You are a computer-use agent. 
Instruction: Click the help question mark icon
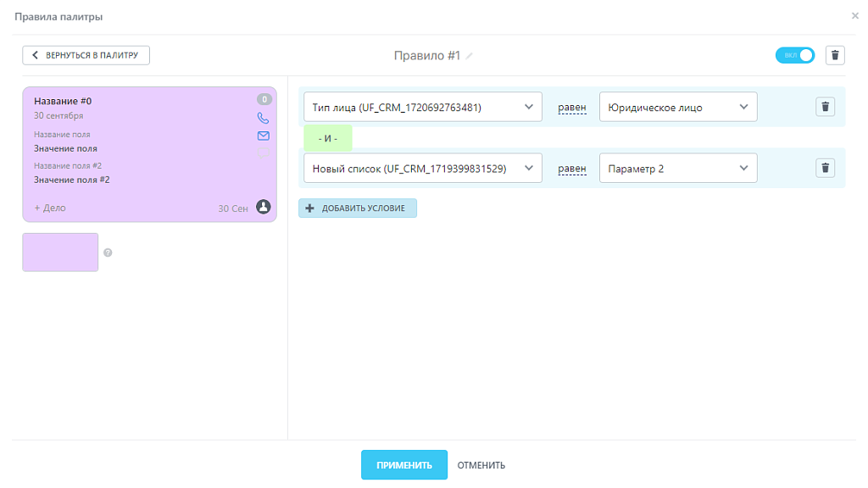(x=108, y=252)
